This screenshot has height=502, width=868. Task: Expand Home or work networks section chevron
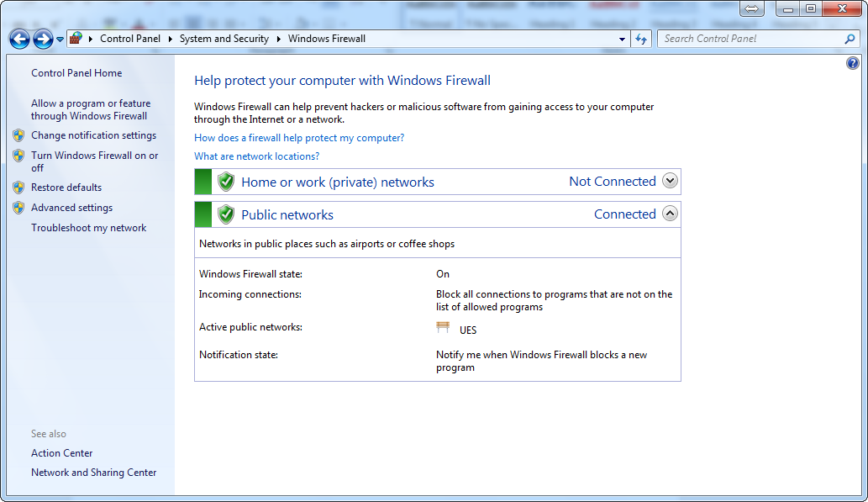coord(670,181)
